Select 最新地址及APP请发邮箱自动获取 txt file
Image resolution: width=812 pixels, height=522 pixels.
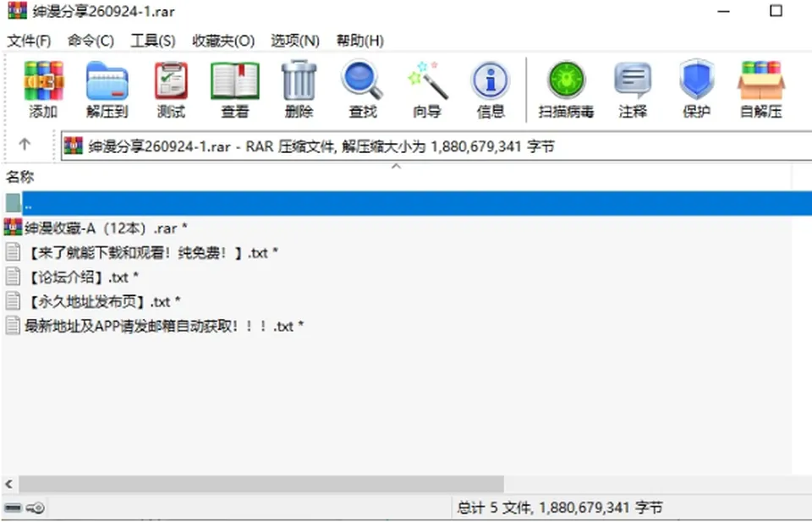(154, 326)
